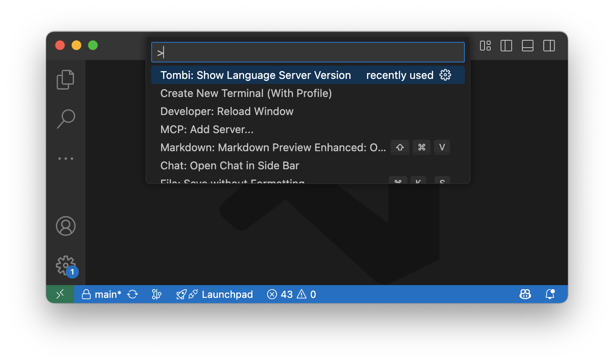The height and width of the screenshot is (364, 614).
Task: Open the Search view icon
Action: 65,119
